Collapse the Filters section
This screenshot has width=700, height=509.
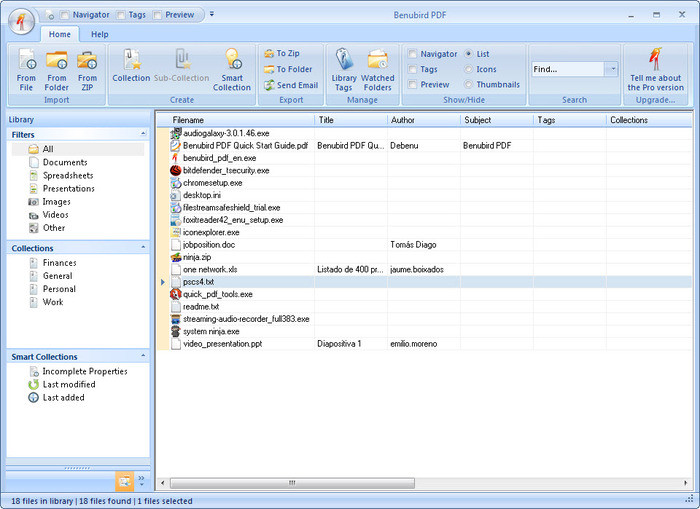(x=143, y=134)
